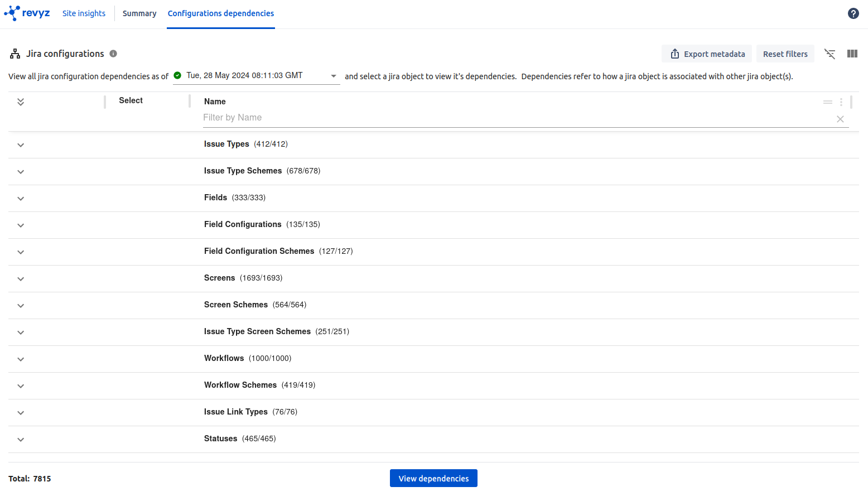868x501 pixels.
Task: Click the green checkmark beside the snapshot timestamp
Action: pyautogui.click(x=177, y=75)
